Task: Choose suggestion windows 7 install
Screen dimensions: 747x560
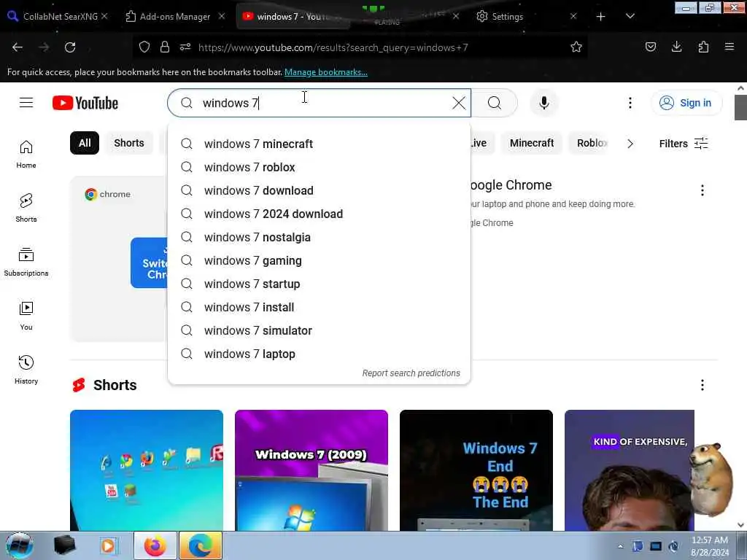Action: pos(320,307)
